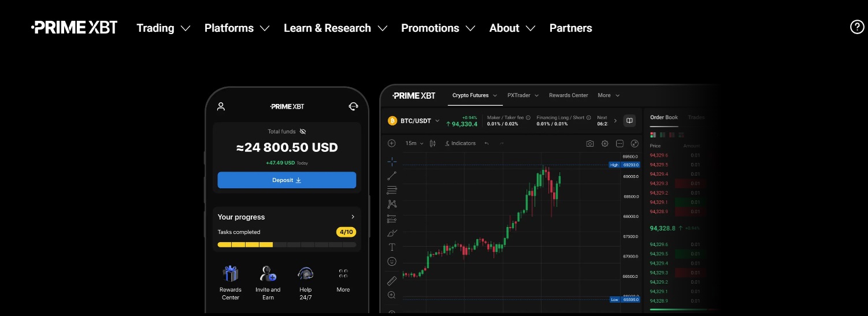
Task: Open Rewards Center in platform header
Action: tap(568, 95)
